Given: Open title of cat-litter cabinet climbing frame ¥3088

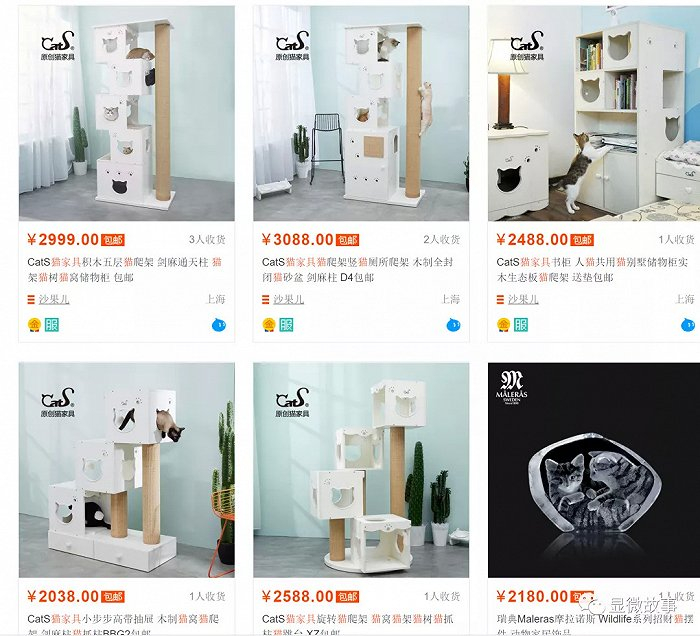Looking at the screenshot, I should pyautogui.click(x=358, y=270).
